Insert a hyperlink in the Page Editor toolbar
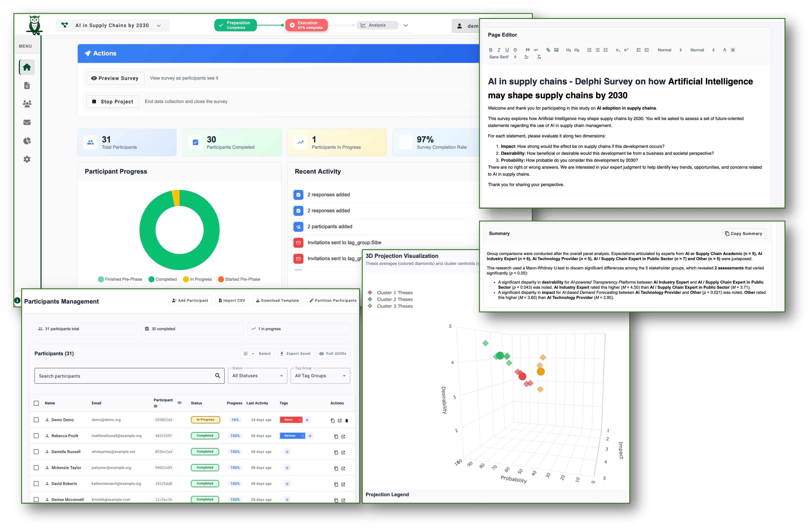 tap(548, 50)
